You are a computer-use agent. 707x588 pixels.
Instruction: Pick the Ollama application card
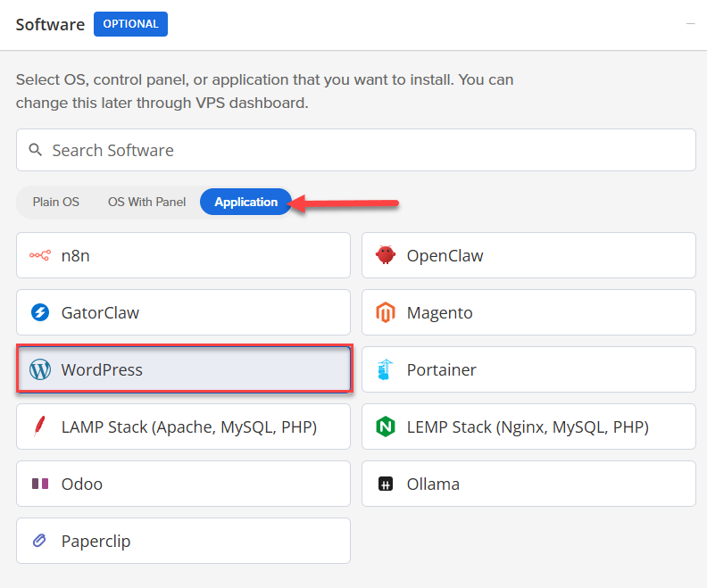point(528,484)
